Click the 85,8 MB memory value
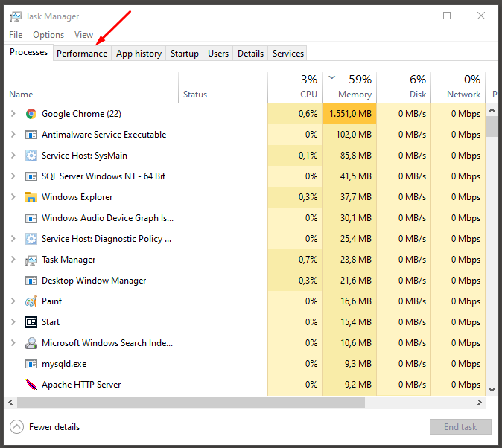 (356, 156)
